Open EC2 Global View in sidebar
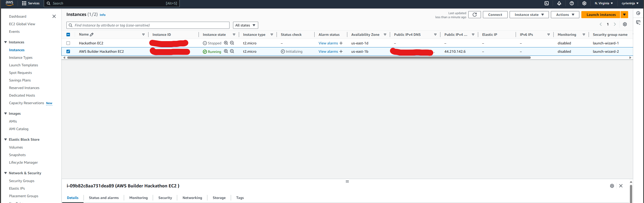 (x=22, y=24)
